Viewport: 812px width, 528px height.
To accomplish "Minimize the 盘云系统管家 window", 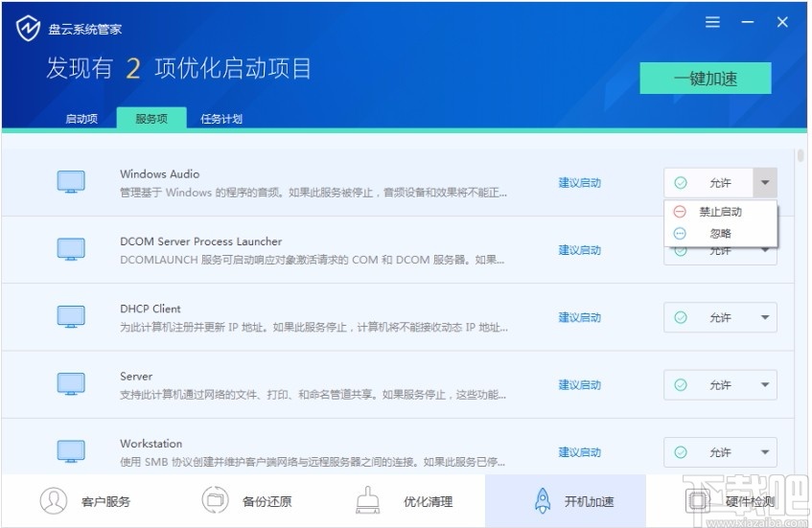I will (747, 22).
